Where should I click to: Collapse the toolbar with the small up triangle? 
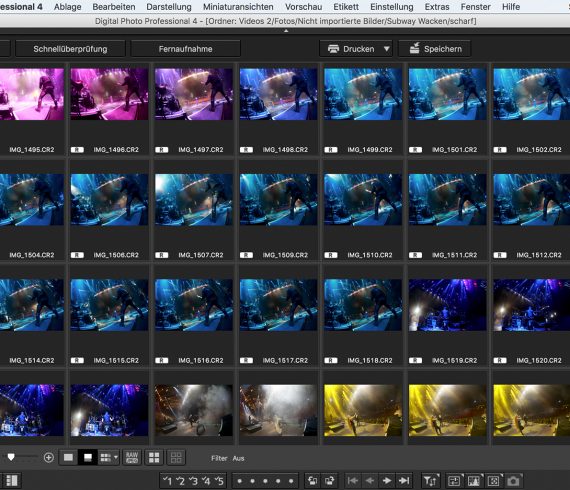[286, 31]
